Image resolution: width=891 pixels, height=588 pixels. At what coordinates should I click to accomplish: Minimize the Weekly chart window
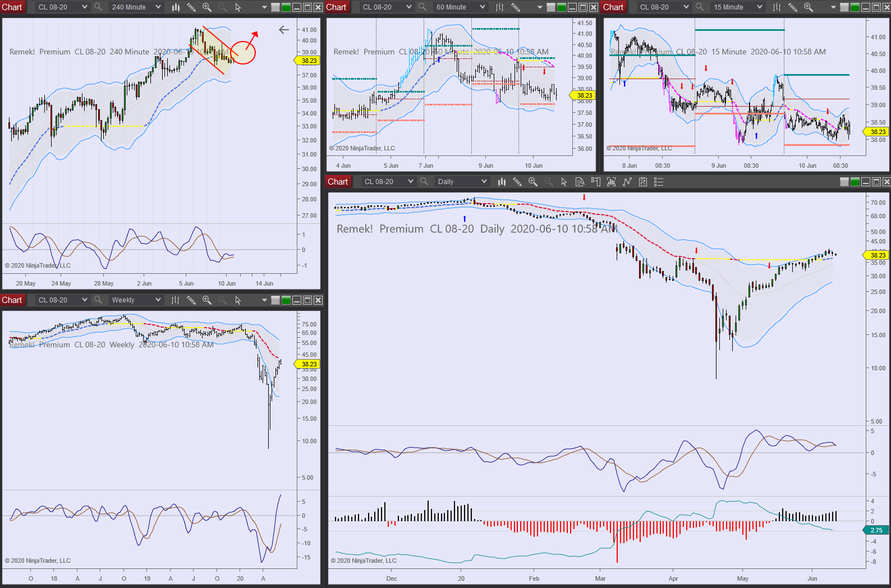click(x=297, y=300)
